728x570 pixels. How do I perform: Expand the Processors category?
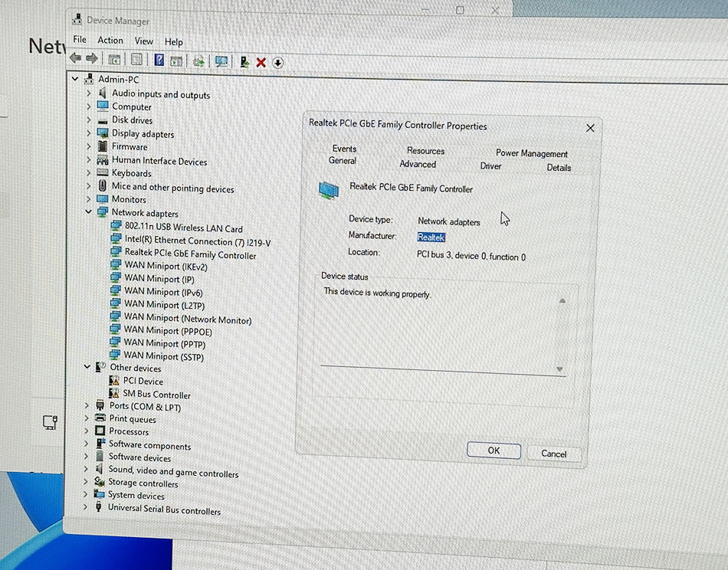(x=86, y=431)
